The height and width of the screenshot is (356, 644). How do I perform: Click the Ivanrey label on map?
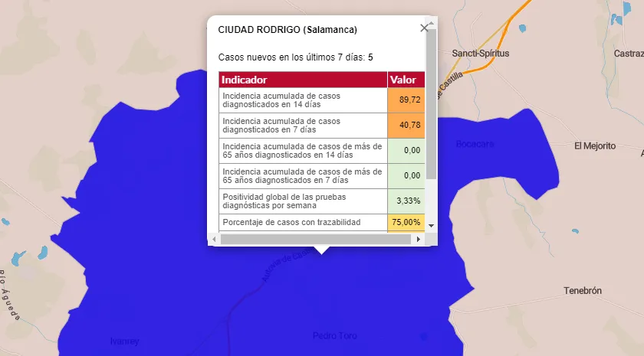pyautogui.click(x=124, y=341)
